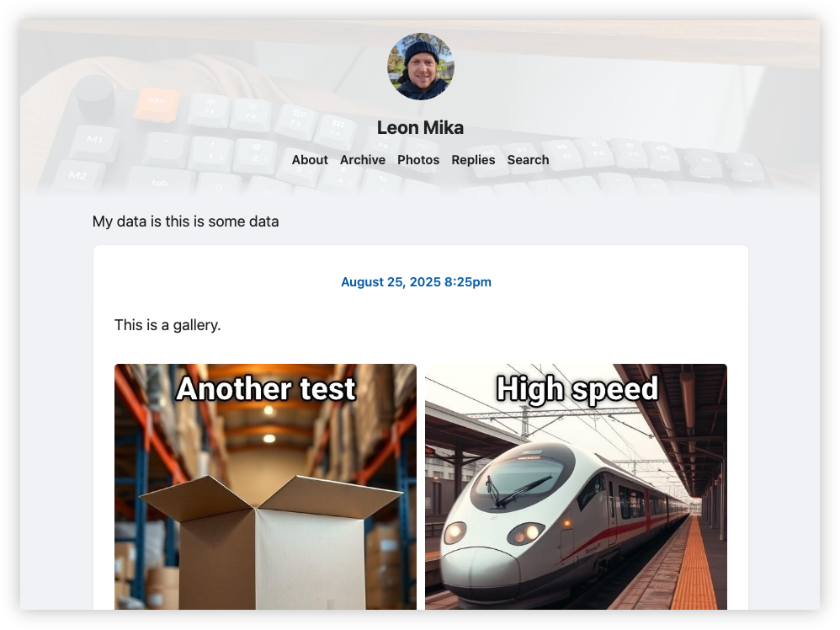
Task: Click the warehouse ceiling light above the box
Action: [268, 411]
